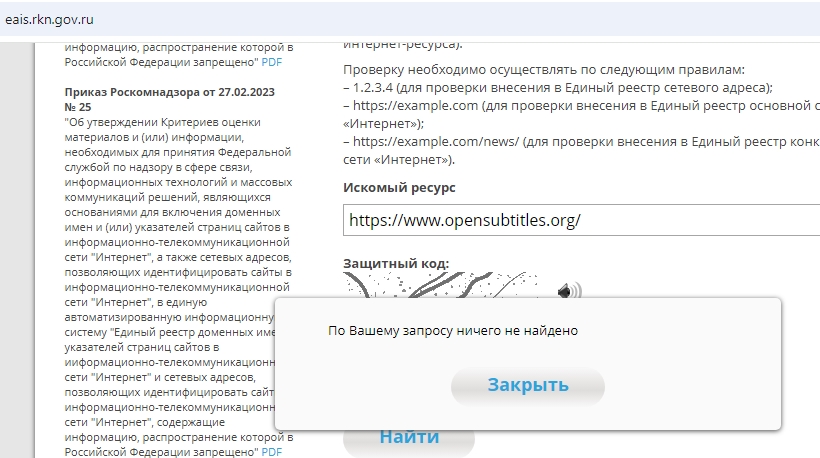Viewport: 820px width, 458px height.
Task: Open the bottom PDF link in the sidebar
Action: (271, 452)
